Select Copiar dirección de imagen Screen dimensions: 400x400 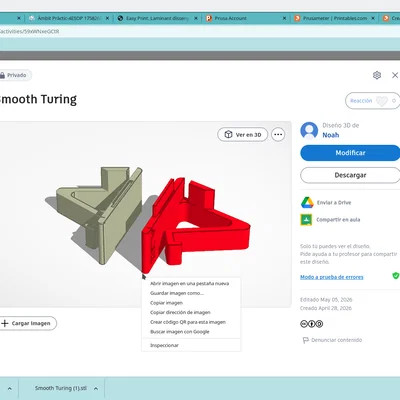tap(191, 313)
